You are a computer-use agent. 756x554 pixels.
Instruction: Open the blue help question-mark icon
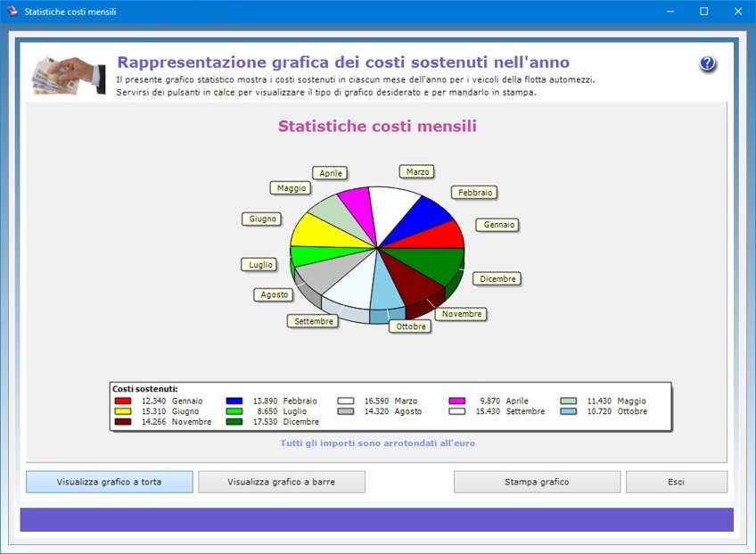tap(707, 63)
